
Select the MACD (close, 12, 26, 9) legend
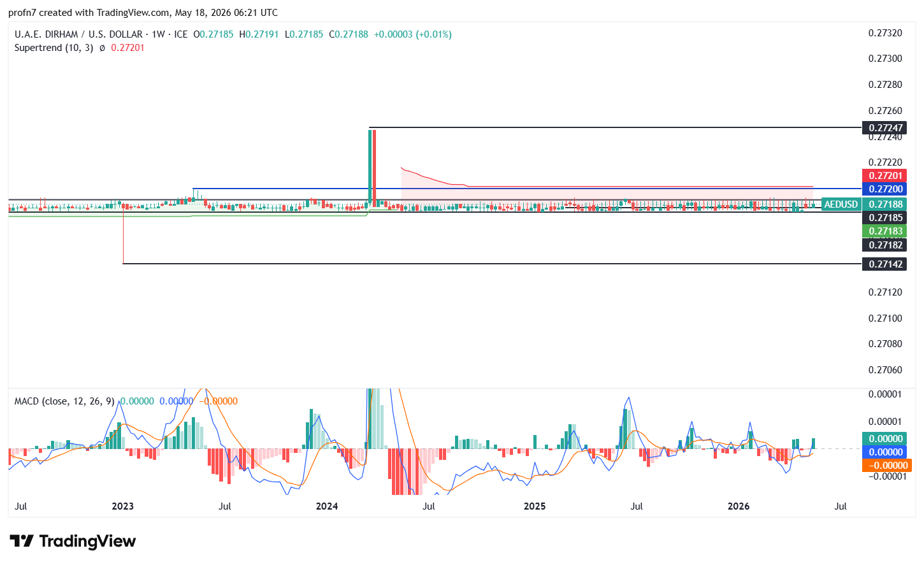click(64, 401)
